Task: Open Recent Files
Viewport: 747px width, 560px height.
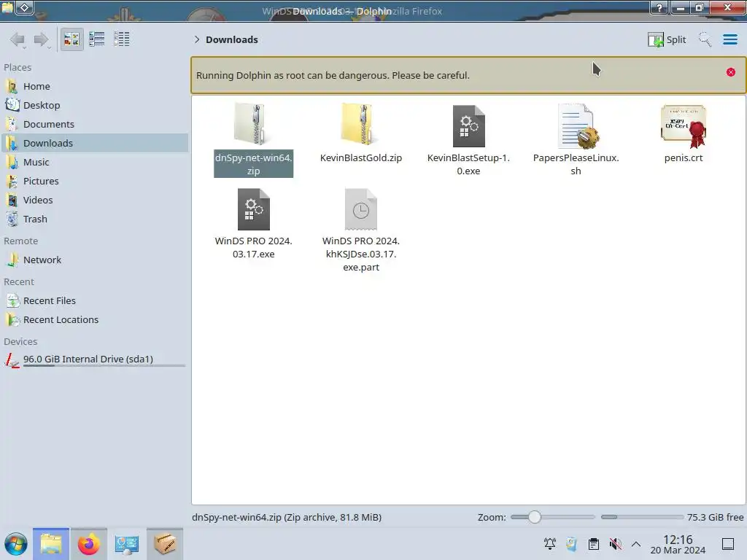Action: [x=94, y=301]
